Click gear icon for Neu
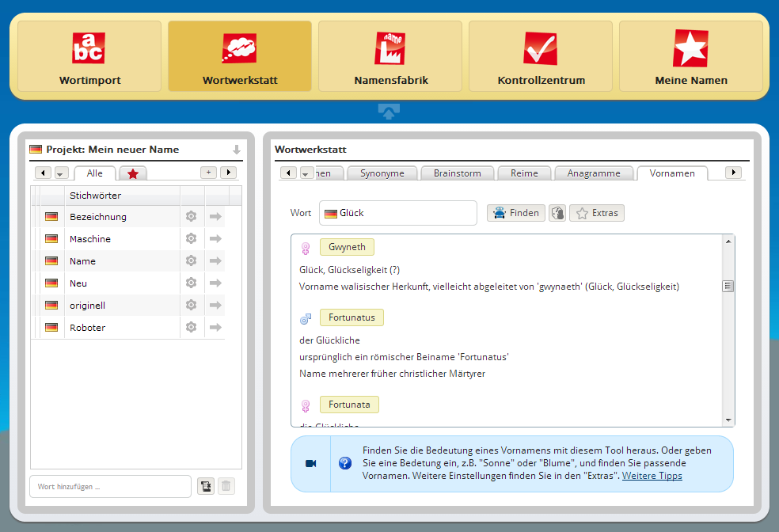Image resolution: width=779 pixels, height=532 pixels. pyautogui.click(x=192, y=283)
